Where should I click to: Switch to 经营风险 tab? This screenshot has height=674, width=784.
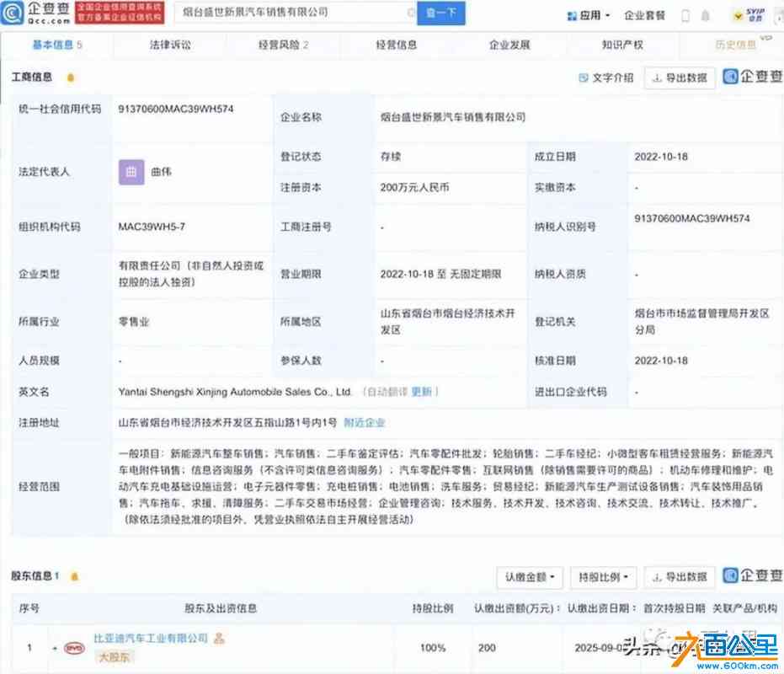pos(283,45)
